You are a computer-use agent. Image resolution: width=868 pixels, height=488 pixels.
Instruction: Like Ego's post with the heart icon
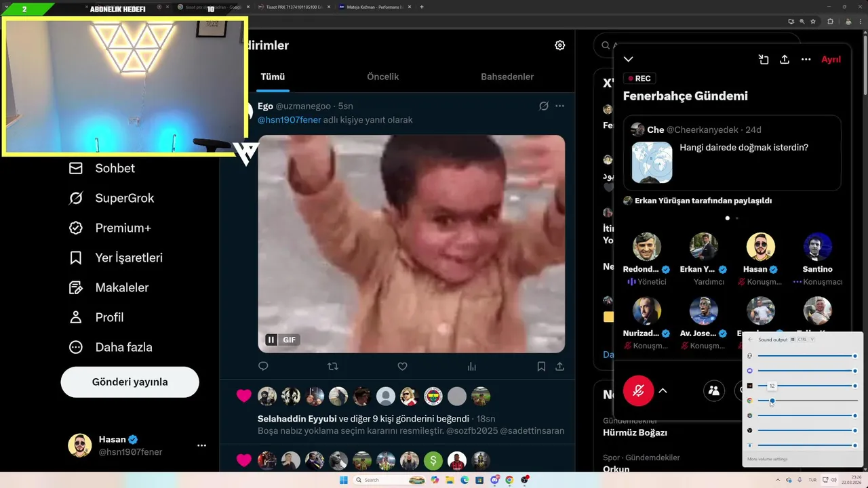click(x=402, y=366)
